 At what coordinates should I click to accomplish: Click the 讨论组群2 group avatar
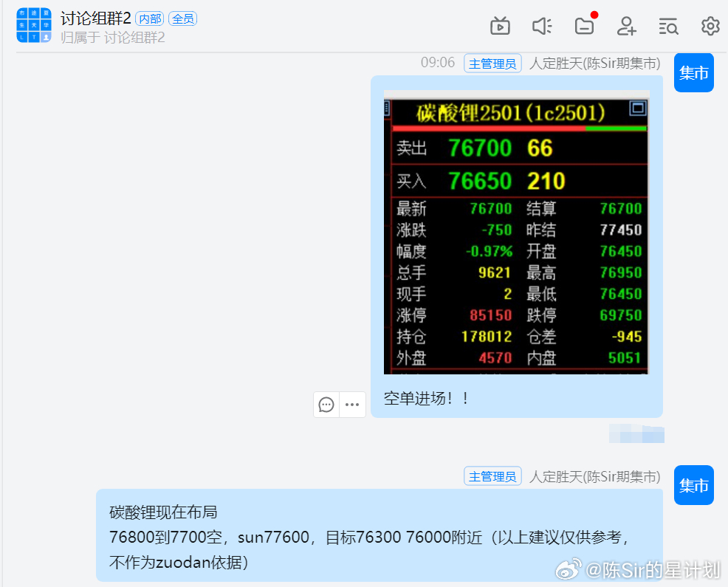coord(34,26)
